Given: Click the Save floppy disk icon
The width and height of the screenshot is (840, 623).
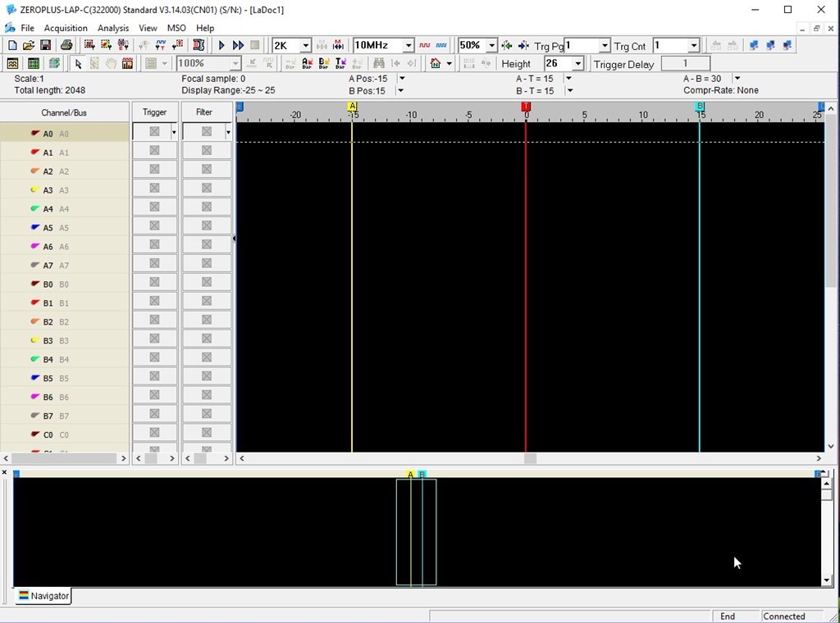Looking at the screenshot, I should pos(46,46).
